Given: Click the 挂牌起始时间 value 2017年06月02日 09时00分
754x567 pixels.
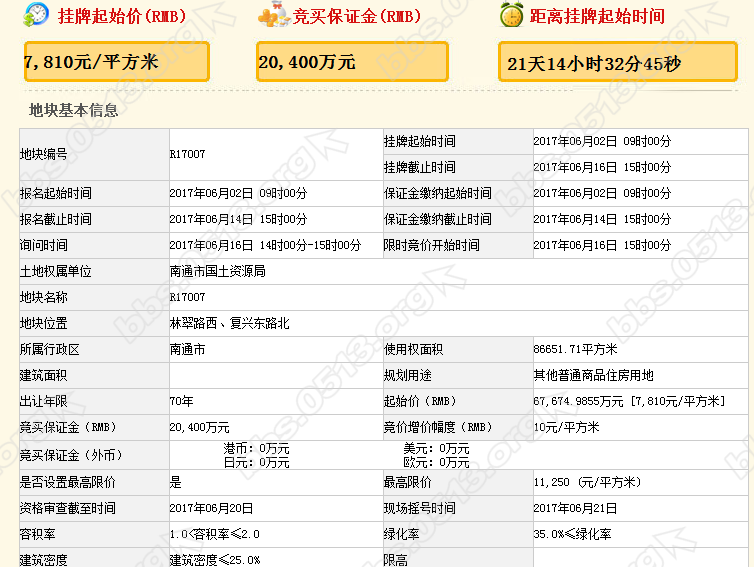Looking at the screenshot, I should pos(602,141).
